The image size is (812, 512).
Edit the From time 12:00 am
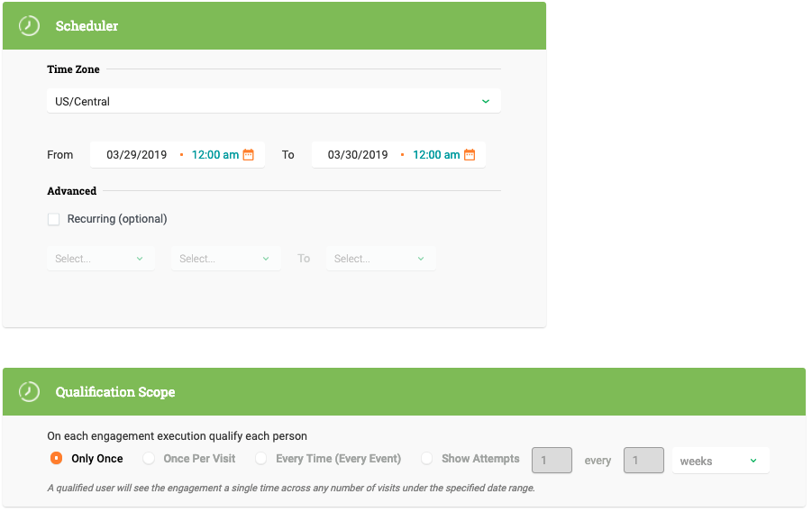click(x=214, y=155)
